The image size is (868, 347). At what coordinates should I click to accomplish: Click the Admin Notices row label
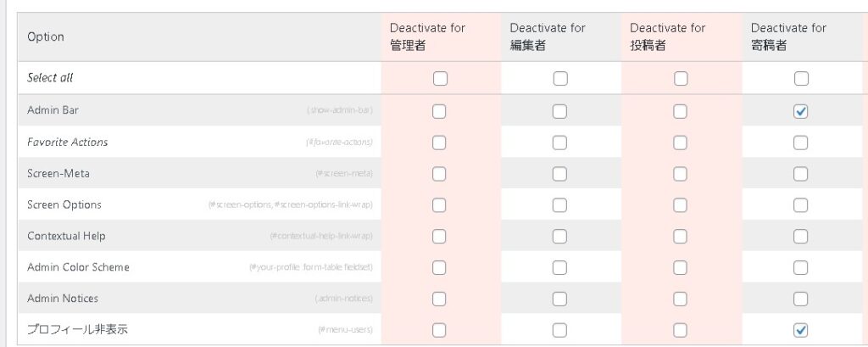[63, 299]
